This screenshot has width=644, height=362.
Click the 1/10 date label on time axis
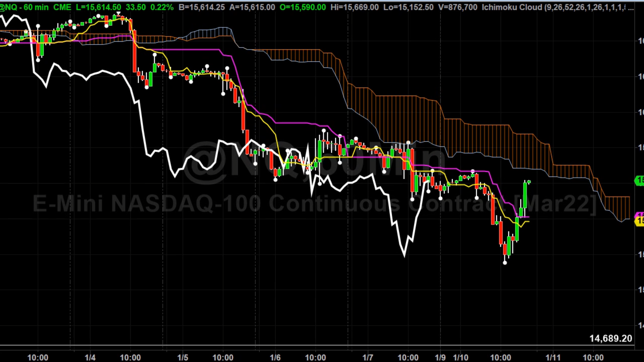coord(461,357)
